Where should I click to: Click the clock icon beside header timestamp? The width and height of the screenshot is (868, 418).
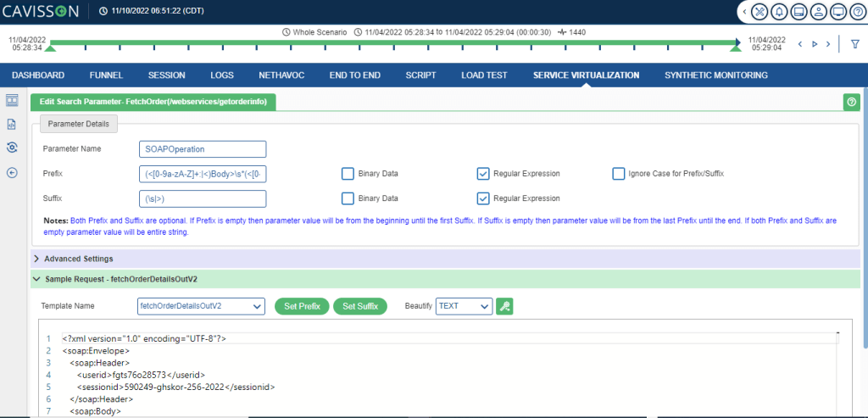click(x=103, y=11)
